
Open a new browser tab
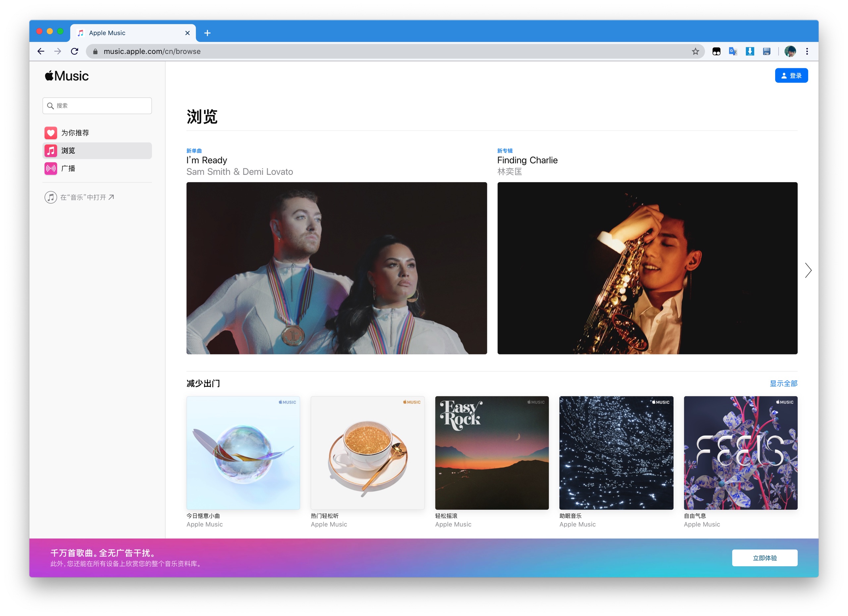click(x=207, y=33)
